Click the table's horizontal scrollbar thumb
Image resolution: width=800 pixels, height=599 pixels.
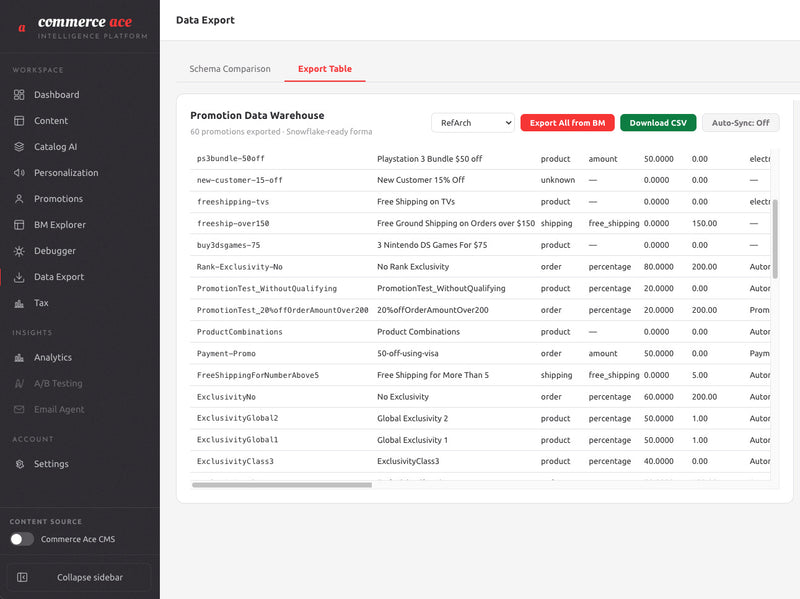(282, 485)
